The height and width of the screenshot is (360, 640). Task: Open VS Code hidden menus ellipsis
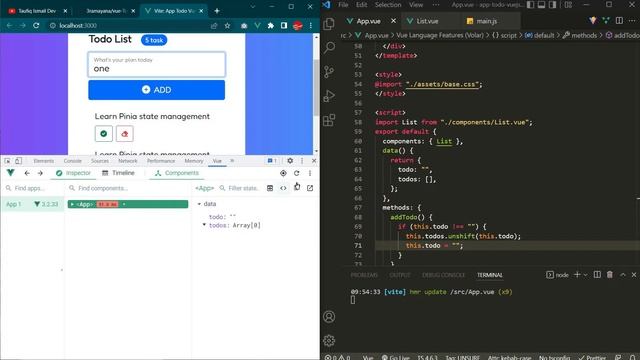click(436, 5)
